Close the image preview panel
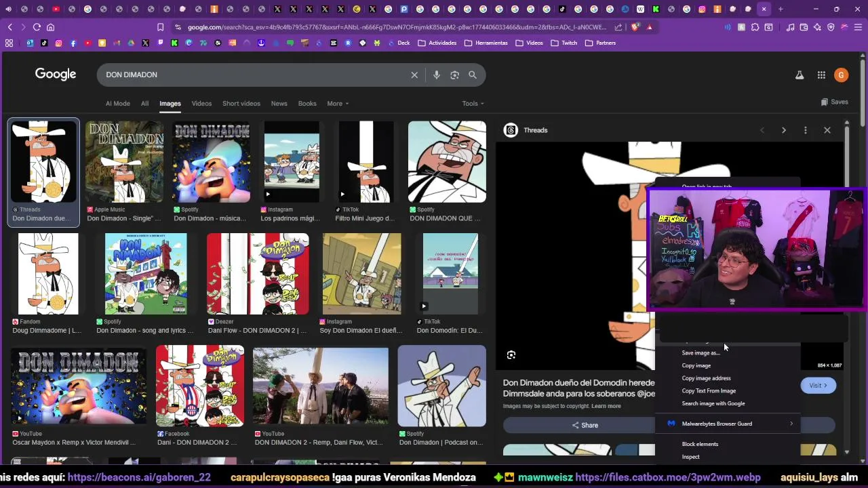The height and width of the screenshot is (488, 868). click(827, 130)
